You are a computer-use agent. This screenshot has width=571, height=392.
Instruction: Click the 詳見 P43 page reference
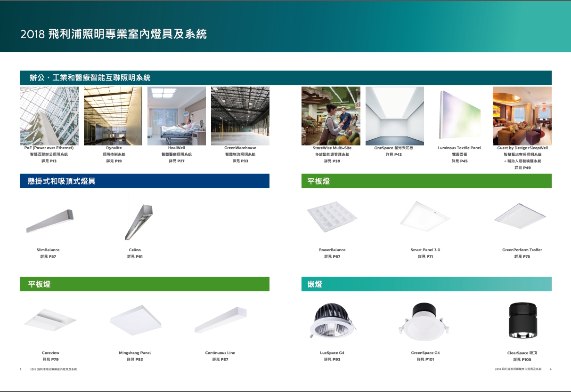click(x=393, y=154)
